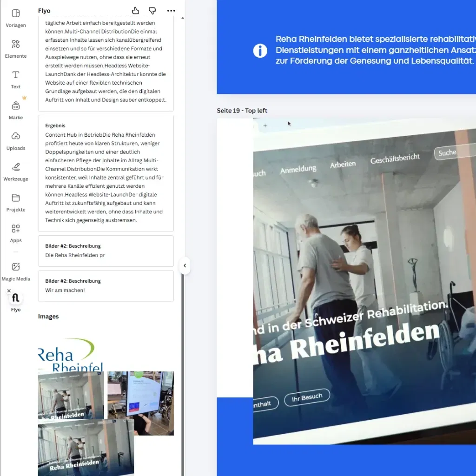476x476 pixels.
Task: Give Flyo a thumbs up
Action: 135,11
